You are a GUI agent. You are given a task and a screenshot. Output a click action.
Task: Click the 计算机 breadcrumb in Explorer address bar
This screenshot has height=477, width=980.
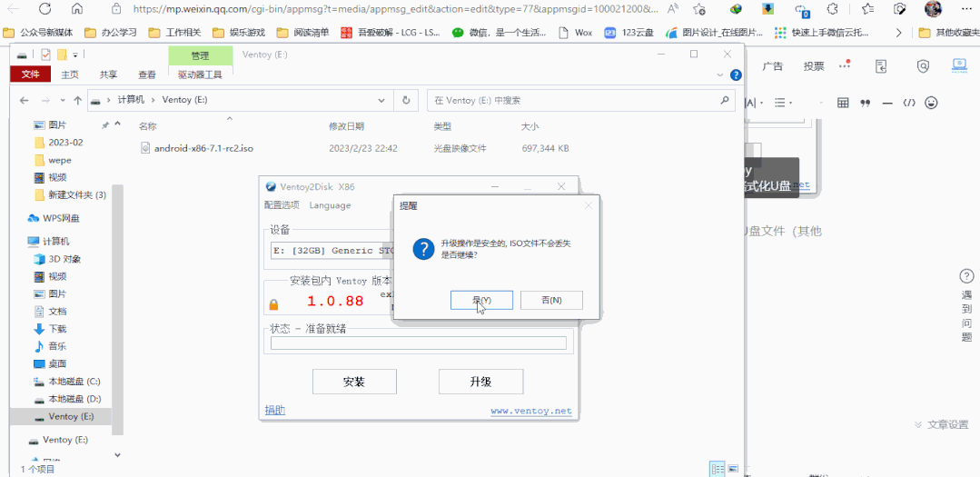(132, 100)
